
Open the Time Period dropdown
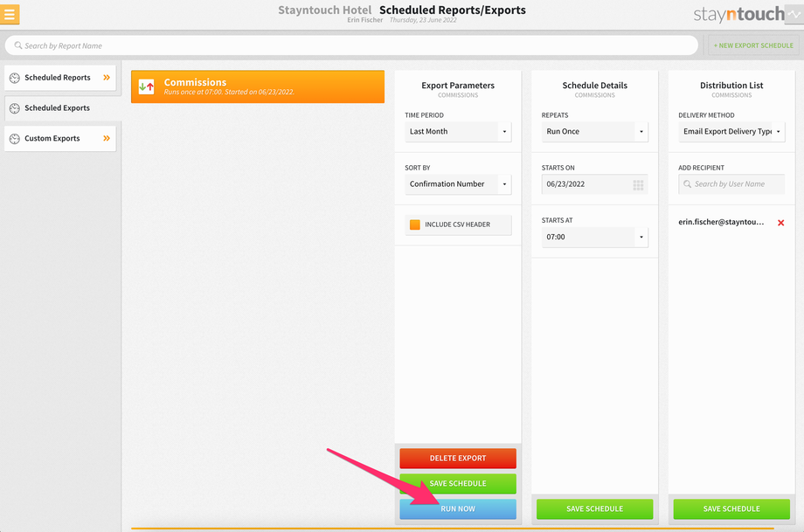click(458, 132)
